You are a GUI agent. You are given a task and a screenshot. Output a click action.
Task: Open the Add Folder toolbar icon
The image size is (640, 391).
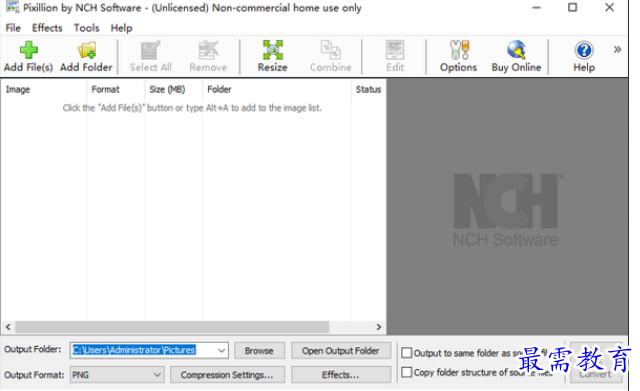pos(87,50)
